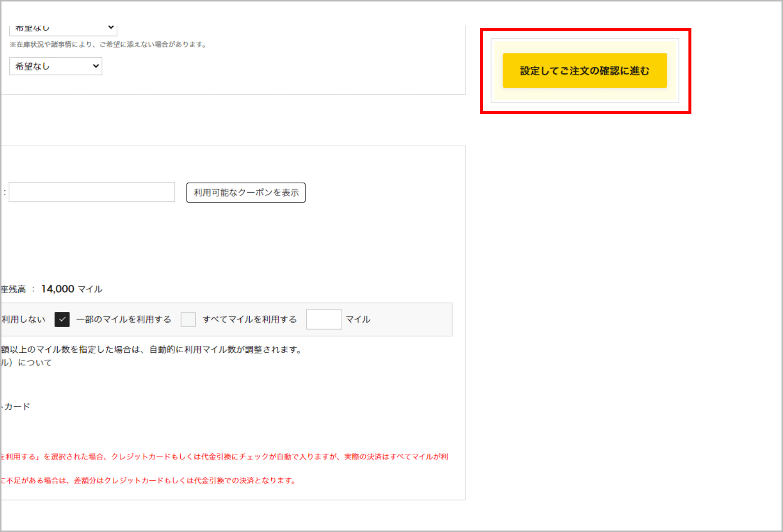Expand the fully visible 希望なし dropdown
This screenshot has height=532, width=783.
pyautogui.click(x=56, y=66)
